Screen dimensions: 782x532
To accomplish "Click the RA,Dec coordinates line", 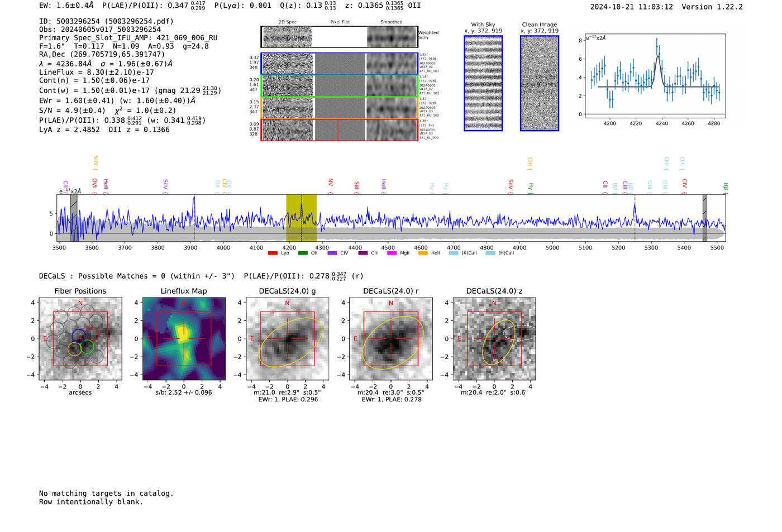I will pos(102,55).
